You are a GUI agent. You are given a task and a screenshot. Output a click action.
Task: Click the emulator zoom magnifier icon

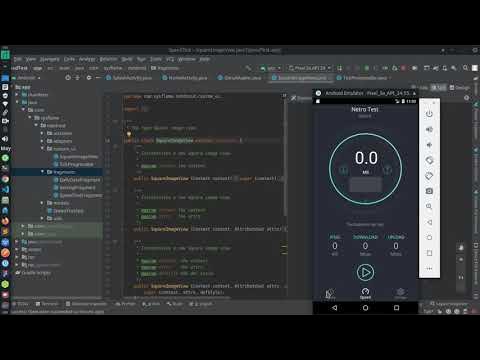click(x=429, y=207)
